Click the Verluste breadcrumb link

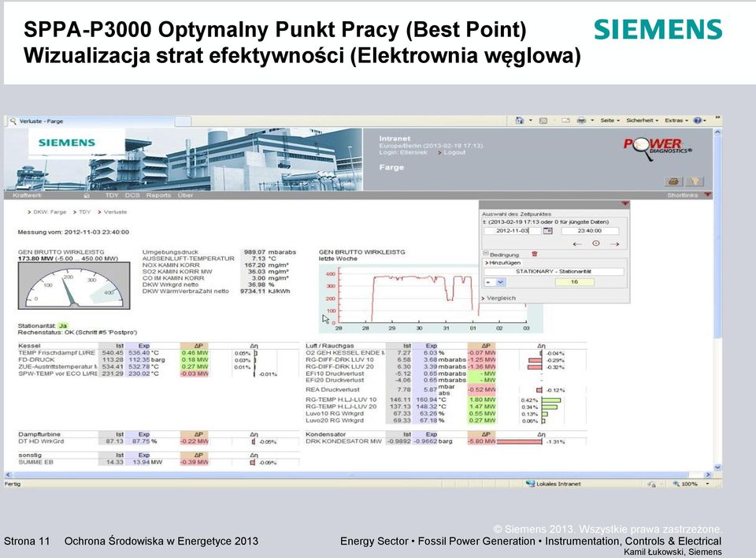coord(115,212)
